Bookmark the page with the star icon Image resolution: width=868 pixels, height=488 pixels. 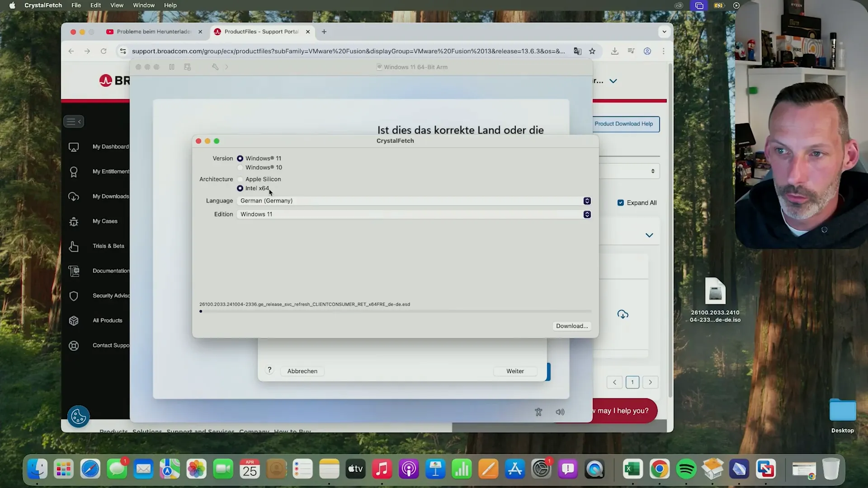(592, 51)
